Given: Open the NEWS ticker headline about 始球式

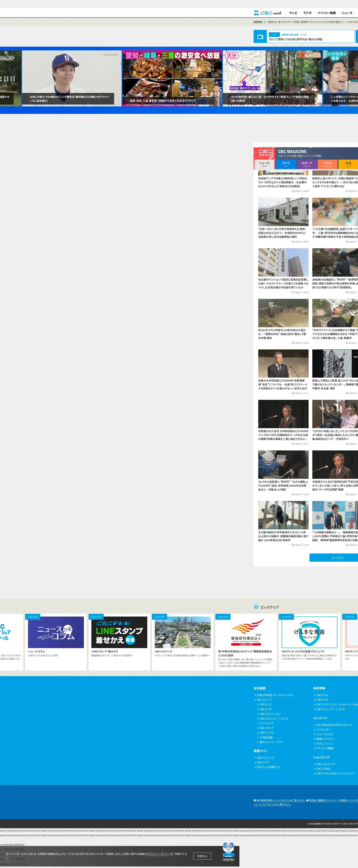Looking at the screenshot, I should pos(313,22).
